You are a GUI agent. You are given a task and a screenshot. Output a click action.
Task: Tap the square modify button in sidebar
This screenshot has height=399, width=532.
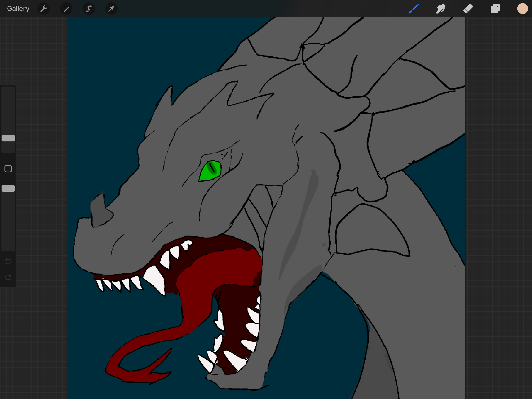click(x=8, y=169)
